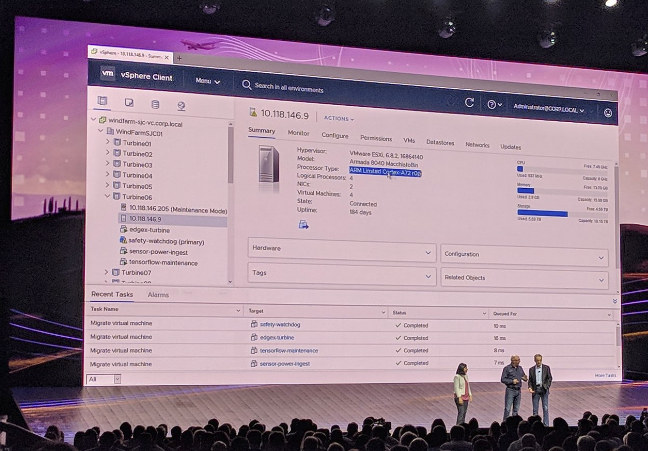
Task: Switch to VMs and Templates view icon
Action: pos(129,103)
